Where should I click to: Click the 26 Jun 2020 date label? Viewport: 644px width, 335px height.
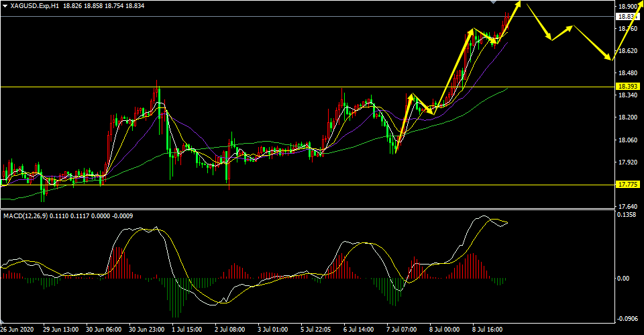click(17, 330)
